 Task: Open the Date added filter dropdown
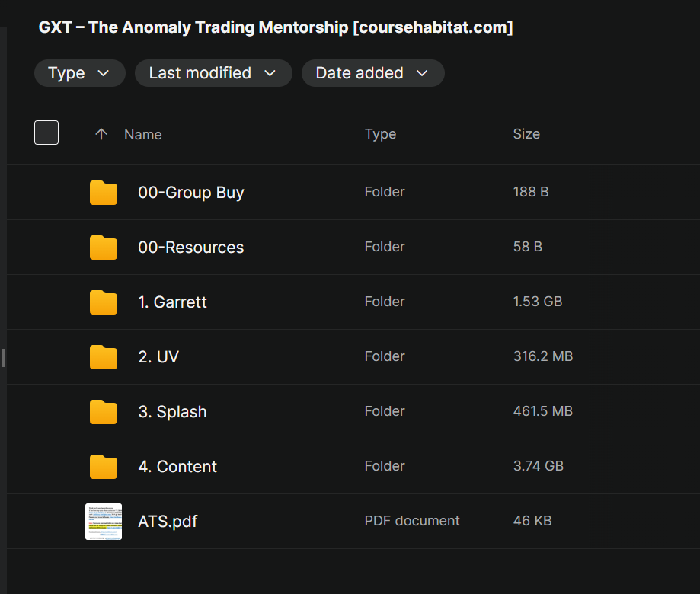[372, 73]
